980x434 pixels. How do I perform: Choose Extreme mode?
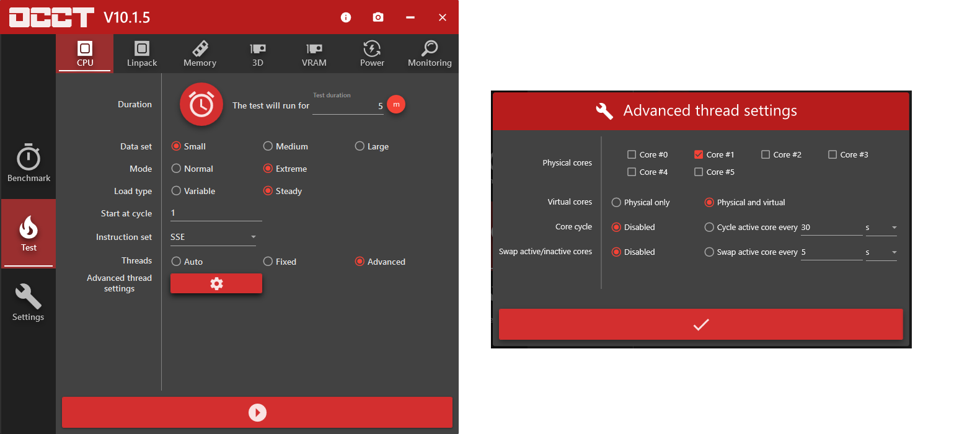285,169
